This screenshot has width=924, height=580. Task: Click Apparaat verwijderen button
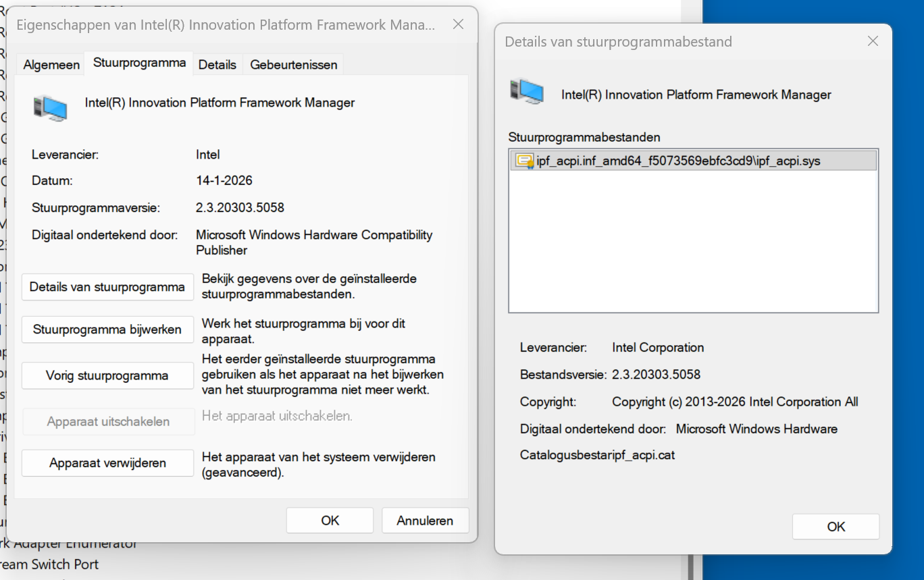pos(107,463)
